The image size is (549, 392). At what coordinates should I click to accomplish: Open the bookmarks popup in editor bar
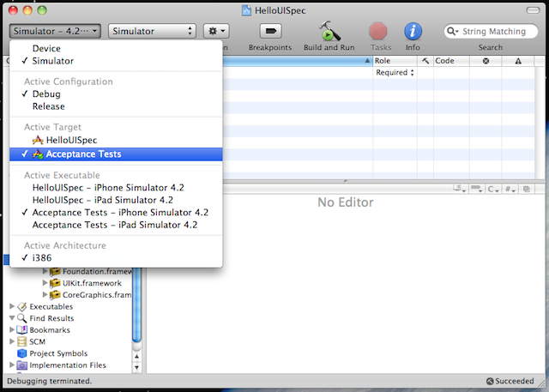point(460,189)
